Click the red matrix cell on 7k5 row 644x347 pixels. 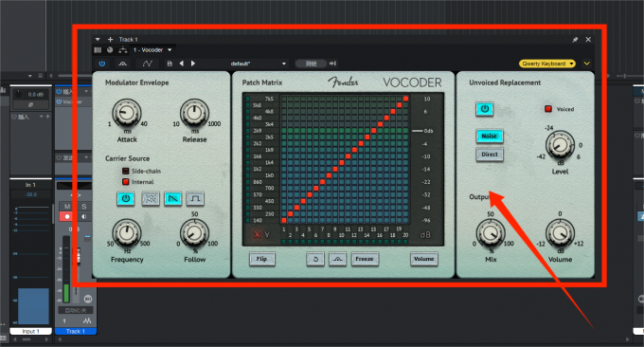coord(405,99)
